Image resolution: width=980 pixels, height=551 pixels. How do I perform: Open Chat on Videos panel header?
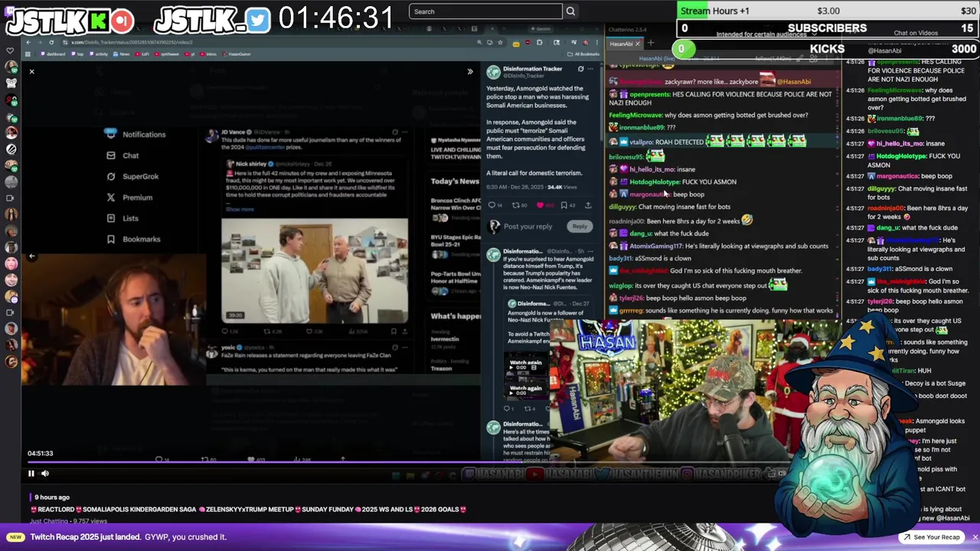[916, 33]
